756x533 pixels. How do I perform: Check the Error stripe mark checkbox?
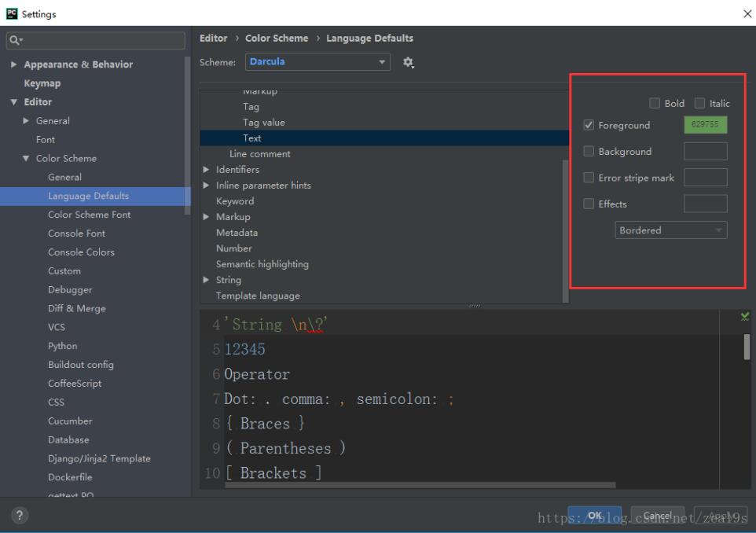(588, 178)
